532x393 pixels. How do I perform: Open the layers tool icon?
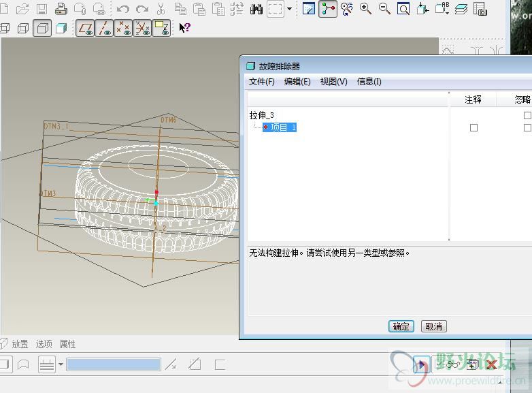coord(461,9)
